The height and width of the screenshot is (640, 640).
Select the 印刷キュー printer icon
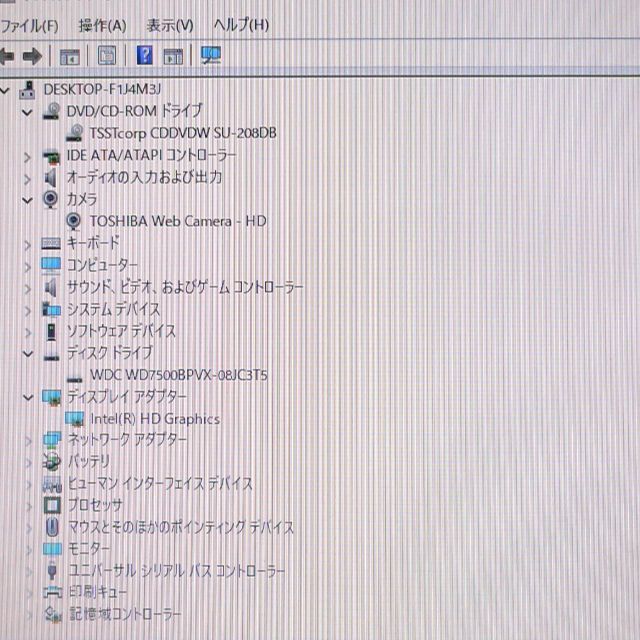tap(53, 592)
